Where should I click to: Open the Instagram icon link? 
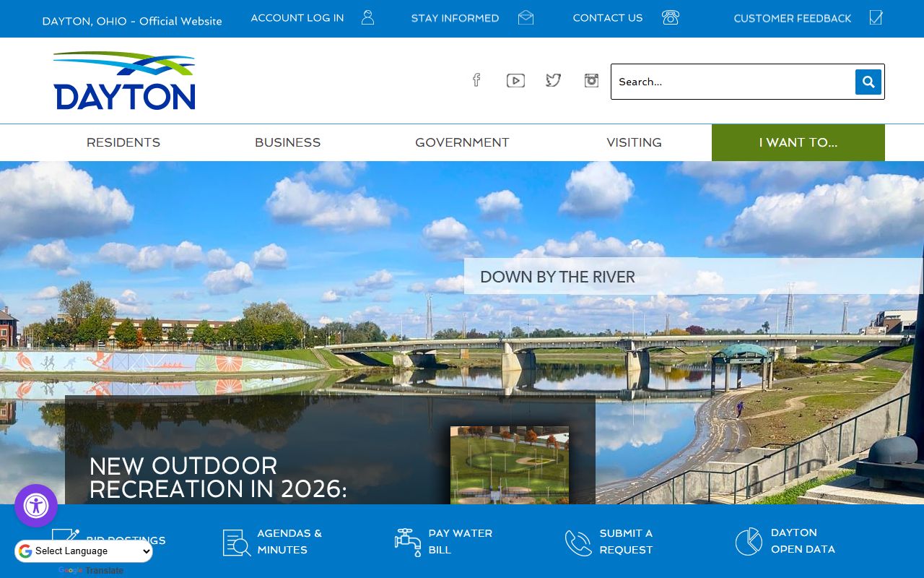click(x=591, y=80)
